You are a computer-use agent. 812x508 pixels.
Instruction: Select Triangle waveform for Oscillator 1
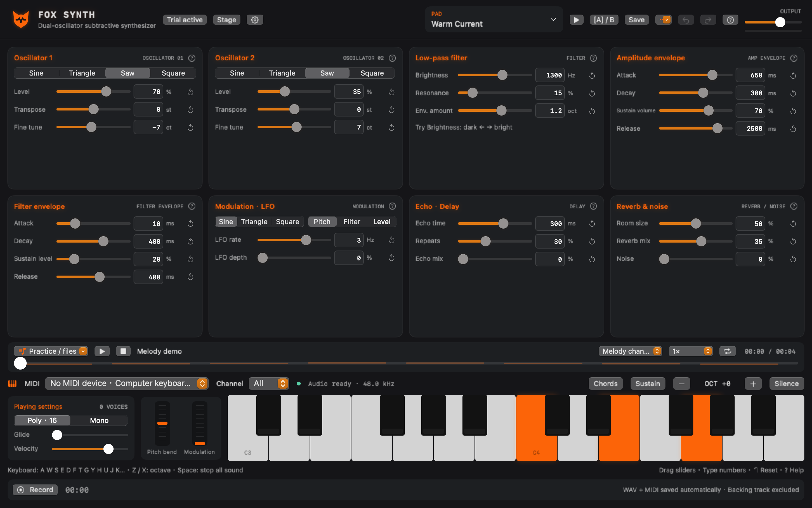(82, 73)
